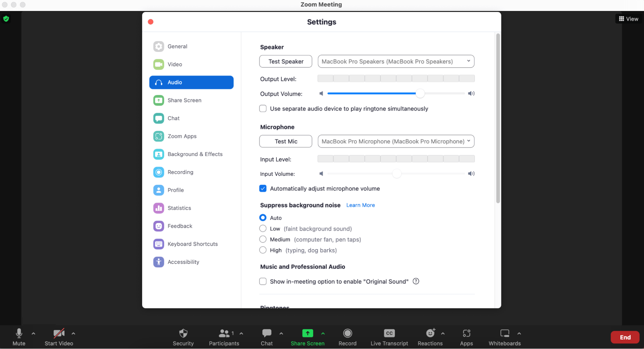Click the Test Speaker button
644x349 pixels.
tap(285, 61)
